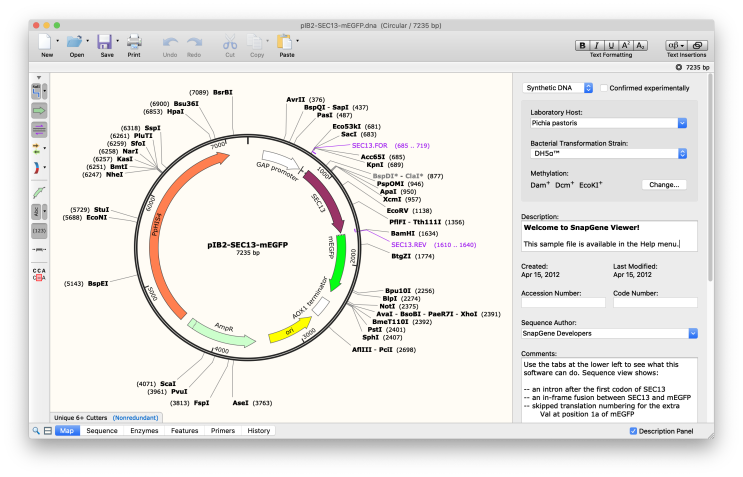Switch to the Sequence tab
Image resolution: width=743 pixels, height=477 pixels.
[x=101, y=431]
